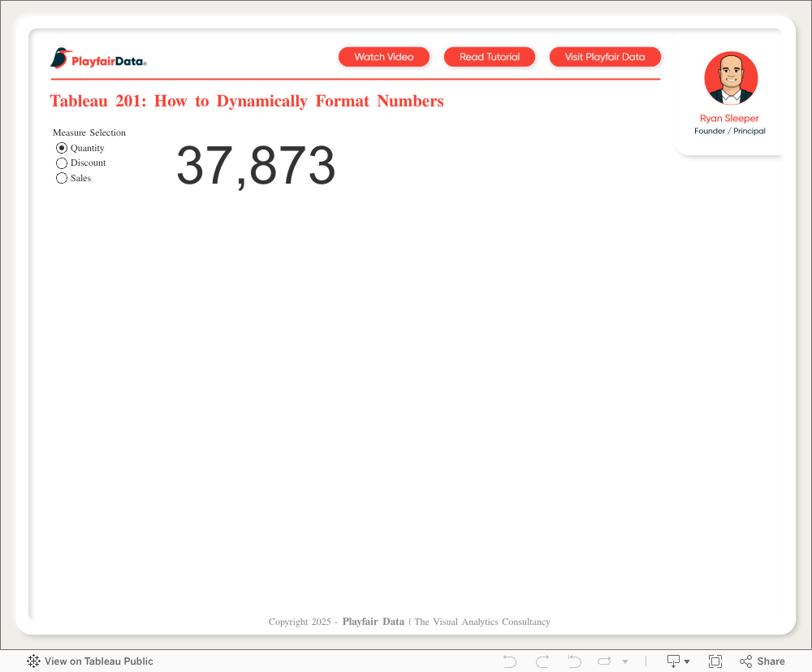Viewport: 812px width, 672px height.
Task: Click Ryan Sleeper's avatar picture
Action: (731, 79)
